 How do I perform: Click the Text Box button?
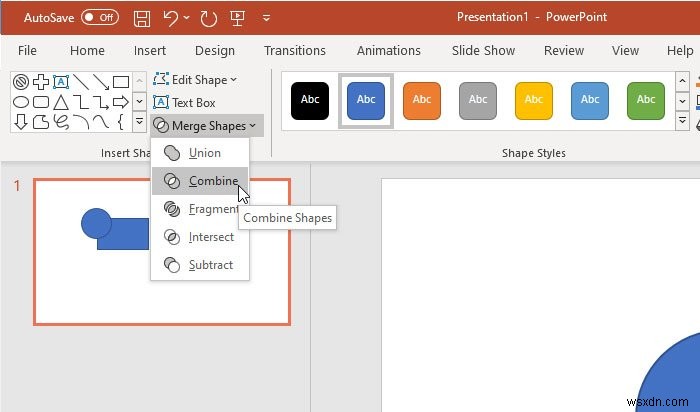pos(184,103)
